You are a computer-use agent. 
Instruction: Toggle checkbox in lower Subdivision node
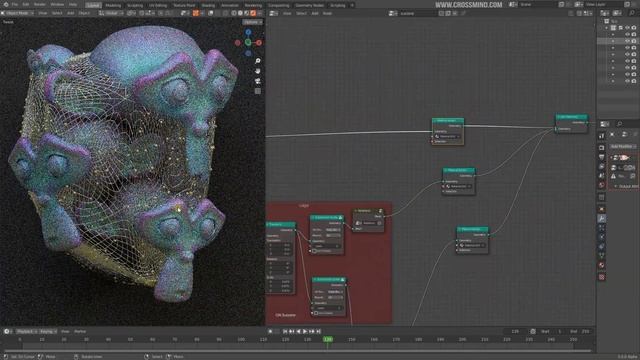[x=316, y=313]
